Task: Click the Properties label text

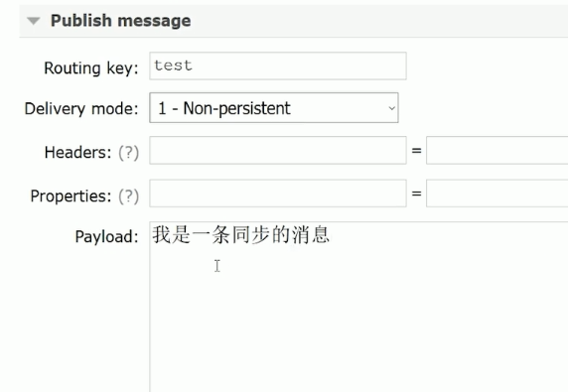Action: [x=71, y=196]
